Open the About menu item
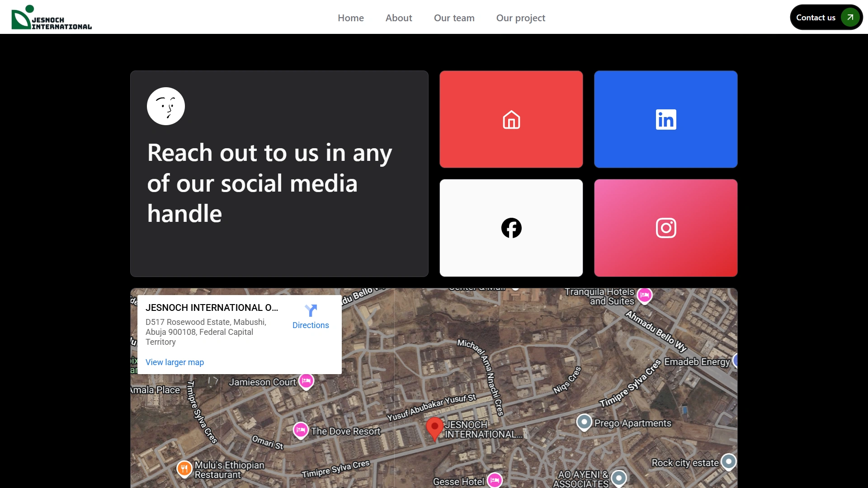Viewport: 868px width, 488px height. (398, 18)
